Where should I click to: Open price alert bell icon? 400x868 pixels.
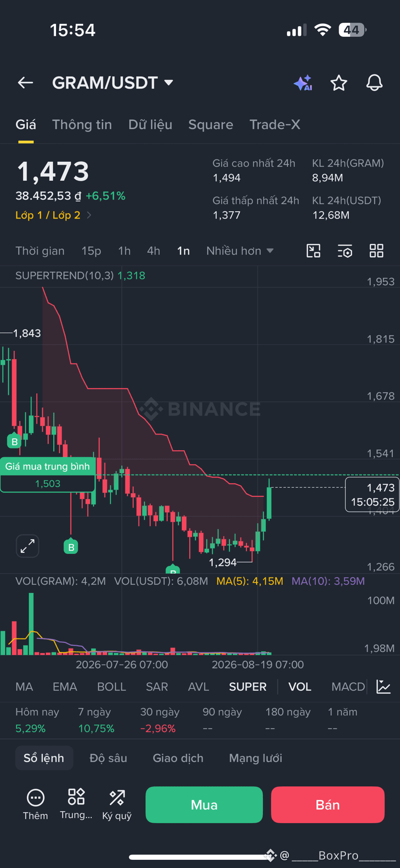point(374,83)
